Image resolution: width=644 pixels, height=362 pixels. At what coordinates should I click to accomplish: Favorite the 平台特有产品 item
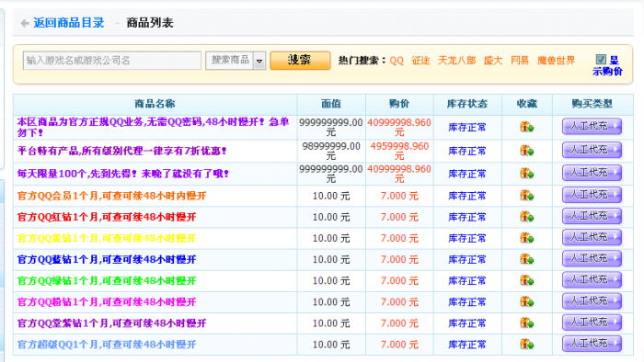click(x=527, y=151)
